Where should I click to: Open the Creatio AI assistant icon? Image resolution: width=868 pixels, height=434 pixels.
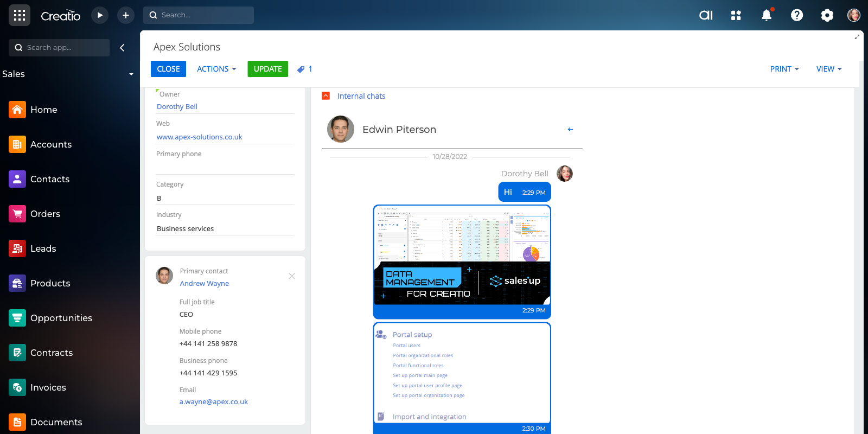(706, 15)
